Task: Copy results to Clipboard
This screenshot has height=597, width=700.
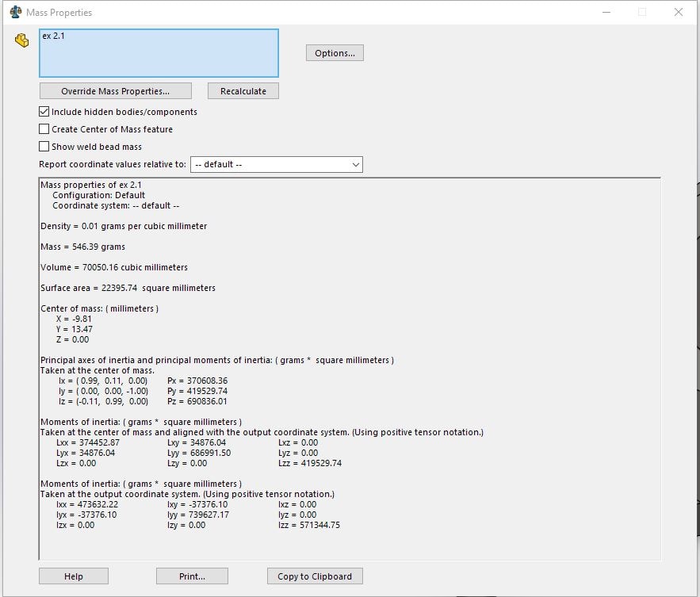Action: pyautogui.click(x=315, y=576)
